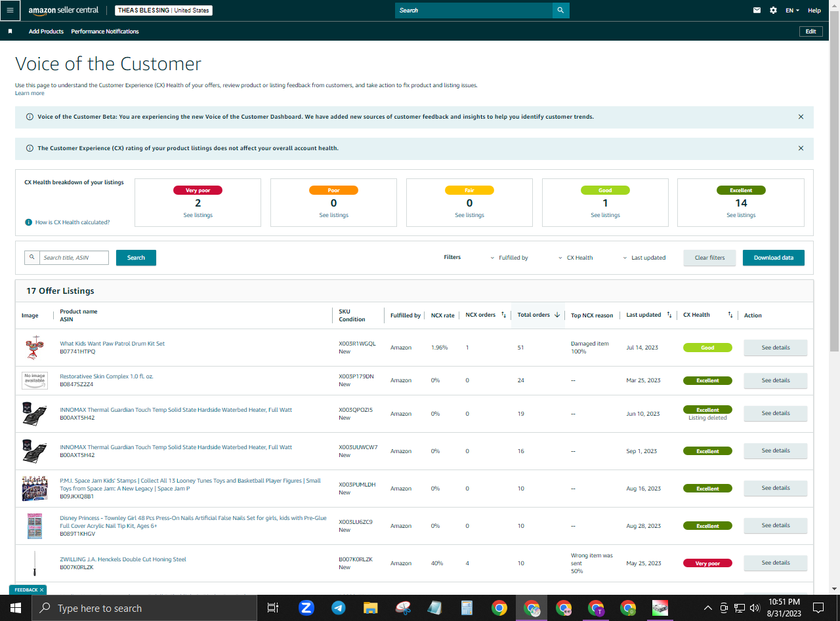This screenshot has width=840, height=621.
Task: Open Telegram from the taskbar
Action: click(x=339, y=608)
